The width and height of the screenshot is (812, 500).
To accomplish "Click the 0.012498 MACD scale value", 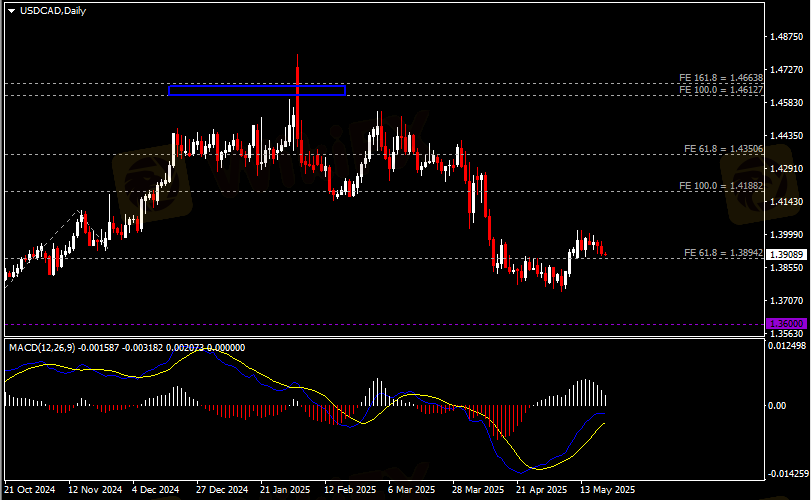I will tap(787, 345).
